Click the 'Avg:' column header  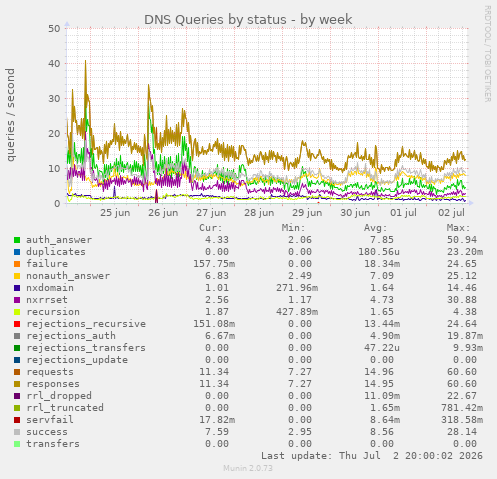[376, 228]
